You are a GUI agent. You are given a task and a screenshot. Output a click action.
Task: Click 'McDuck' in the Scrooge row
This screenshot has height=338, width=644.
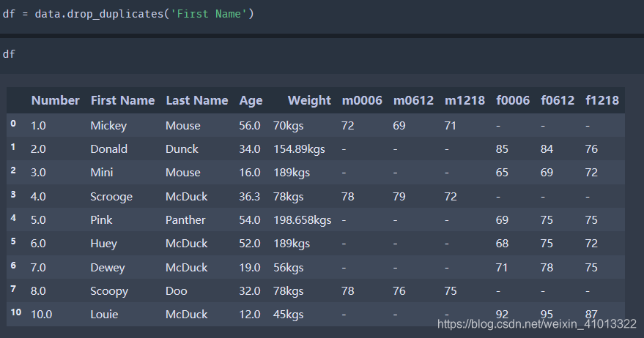point(187,197)
